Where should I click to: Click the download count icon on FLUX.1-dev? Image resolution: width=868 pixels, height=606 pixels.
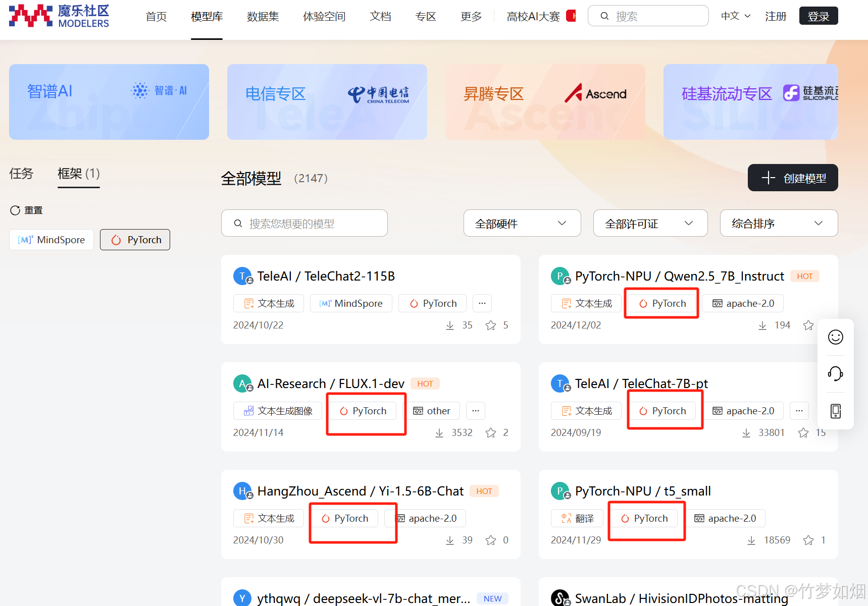tap(439, 432)
